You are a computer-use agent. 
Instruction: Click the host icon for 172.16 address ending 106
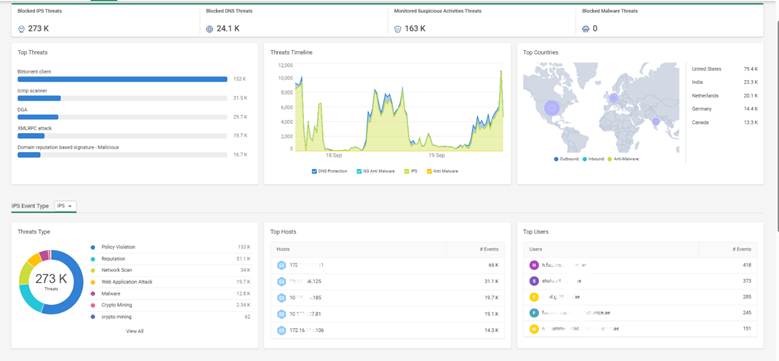point(282,330)
